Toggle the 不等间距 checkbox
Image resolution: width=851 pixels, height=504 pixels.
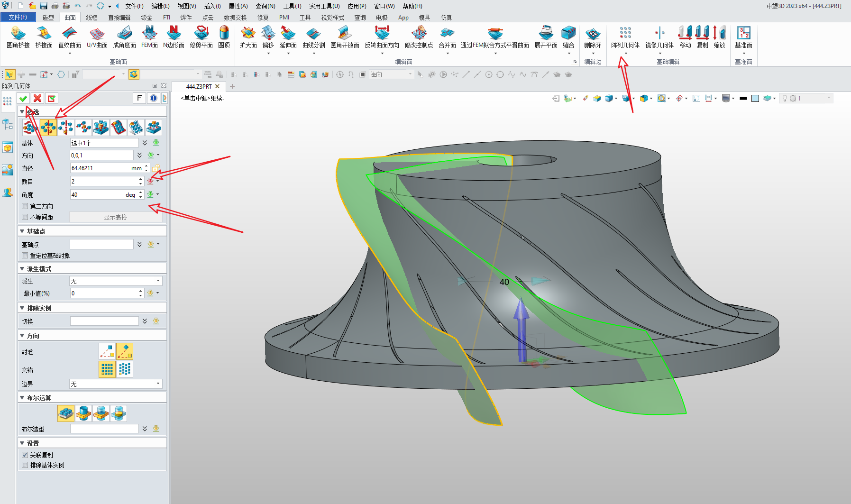point(25,217)
